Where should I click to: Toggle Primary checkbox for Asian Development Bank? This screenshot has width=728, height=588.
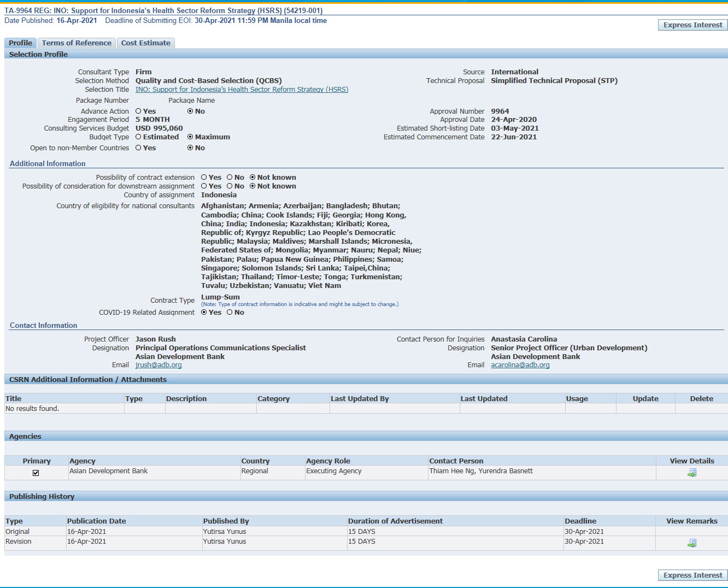pos(36,473)
